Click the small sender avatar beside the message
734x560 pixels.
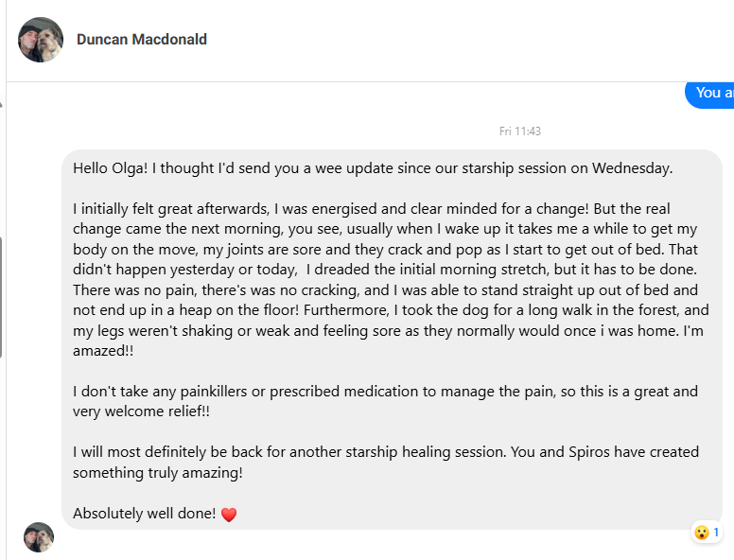39,537
